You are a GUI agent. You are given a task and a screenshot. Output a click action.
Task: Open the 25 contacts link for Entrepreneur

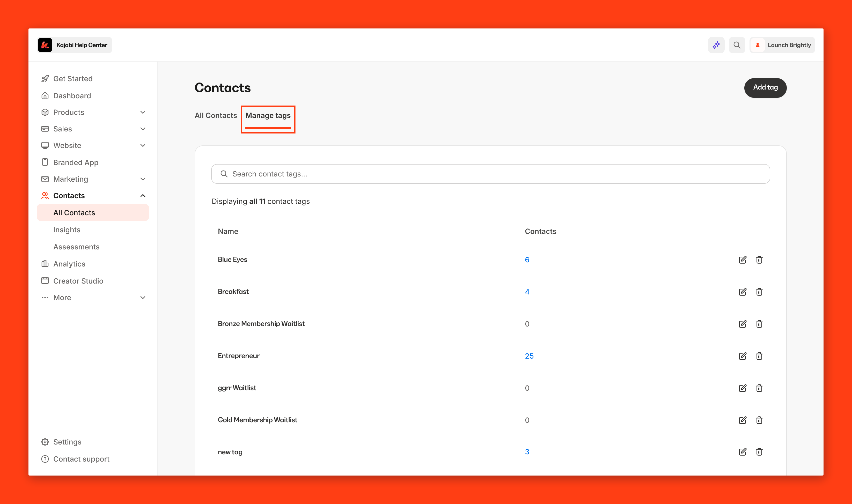pyautogui.click(x=529, y=356)
